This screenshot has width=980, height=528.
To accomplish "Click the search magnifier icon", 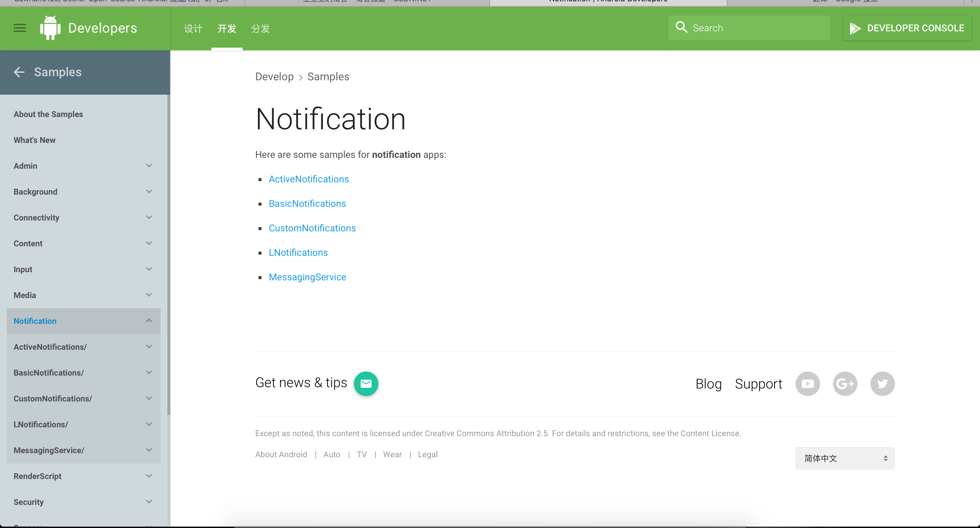I will click(x=681, y=28).
